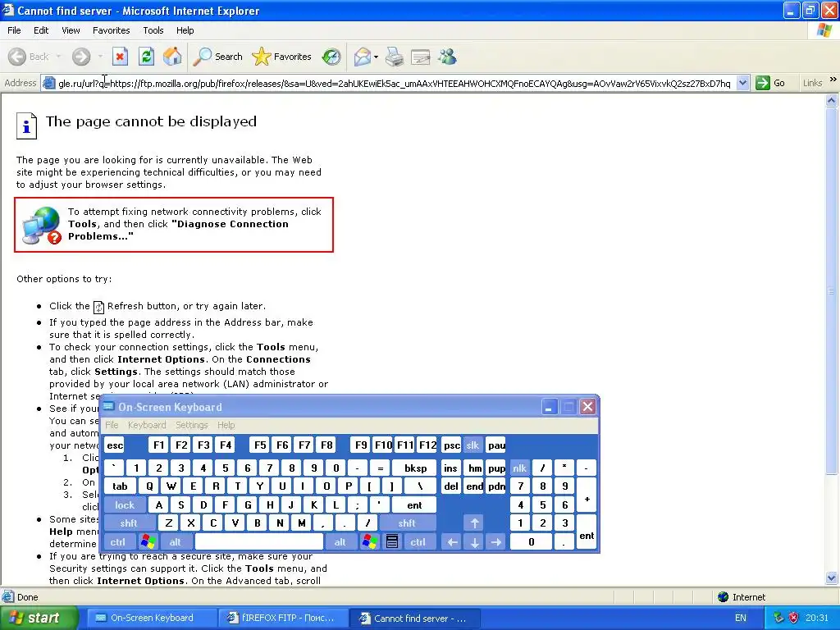Click the esc key on On-Screen Keyboard

[115, 445]
